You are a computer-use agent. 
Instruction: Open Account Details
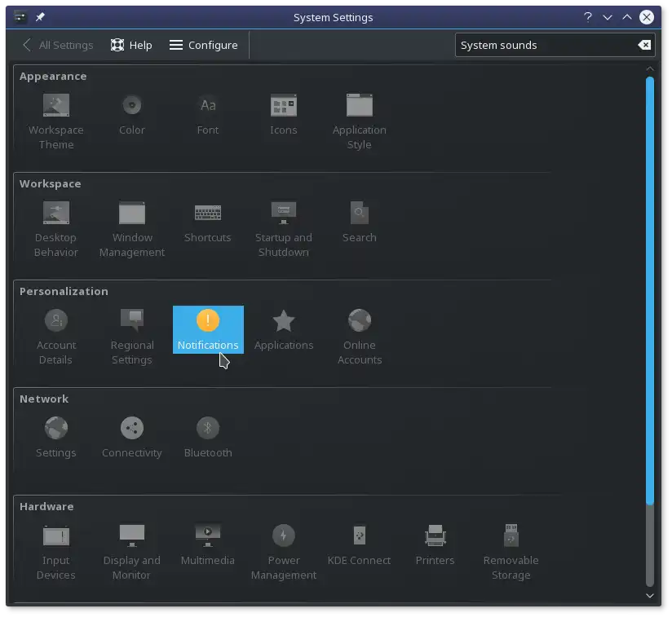[x=56, y=337]
